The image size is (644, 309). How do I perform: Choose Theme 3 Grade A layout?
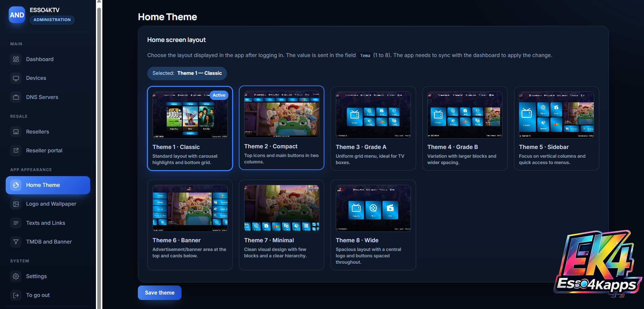pos(373,128)
